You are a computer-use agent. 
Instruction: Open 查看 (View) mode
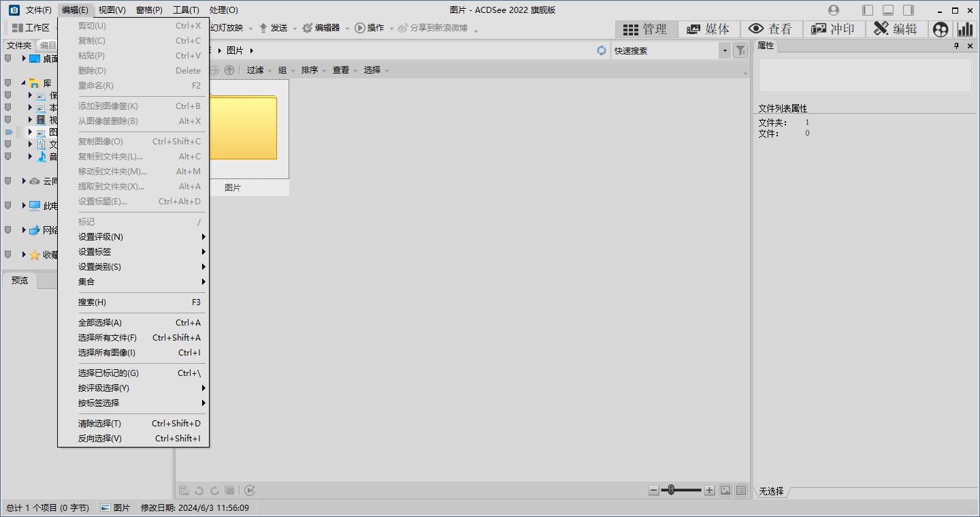[x=771, y=29]
